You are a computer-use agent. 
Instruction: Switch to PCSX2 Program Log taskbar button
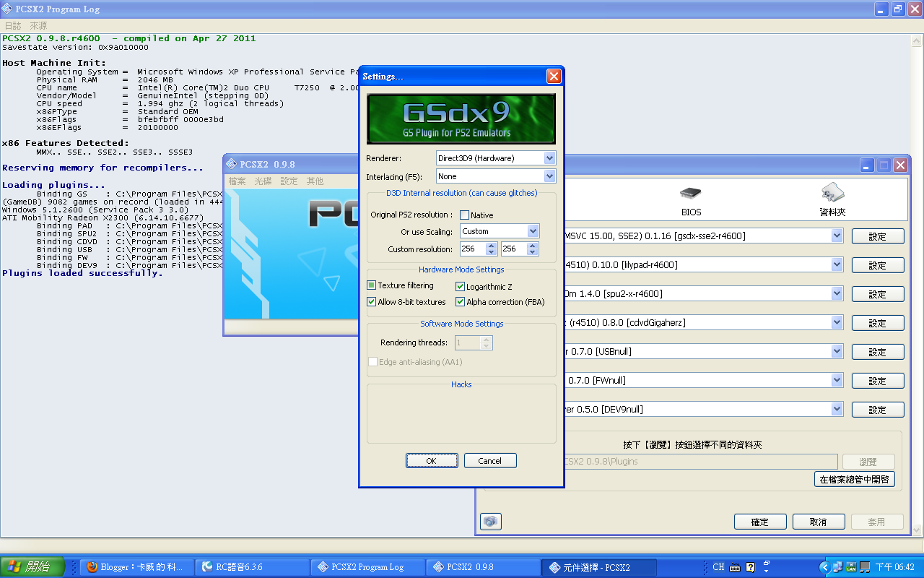point(368,567)
